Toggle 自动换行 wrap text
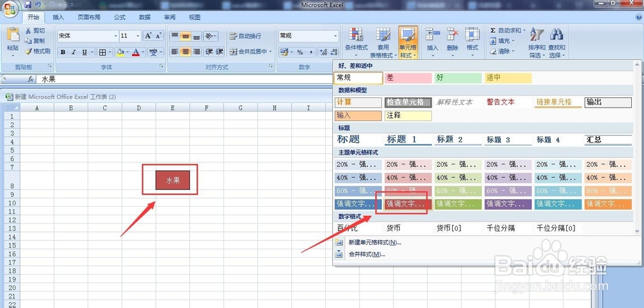644x308 pixels. coord(245,36)
